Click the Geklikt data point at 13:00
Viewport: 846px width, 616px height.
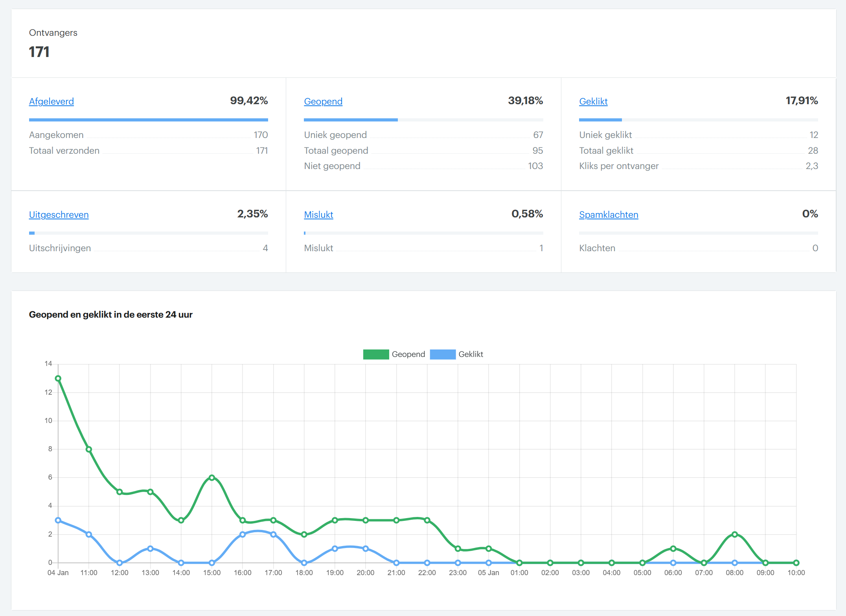click(x=150, y=548)
